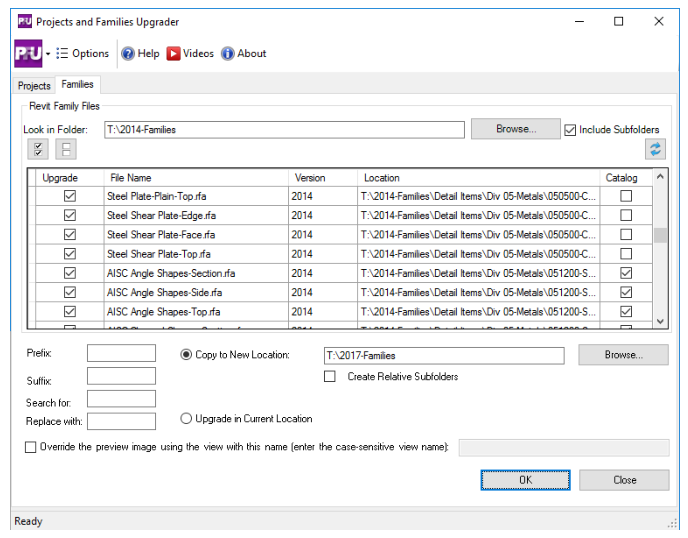Click the Replace with input field

[121, 421]
